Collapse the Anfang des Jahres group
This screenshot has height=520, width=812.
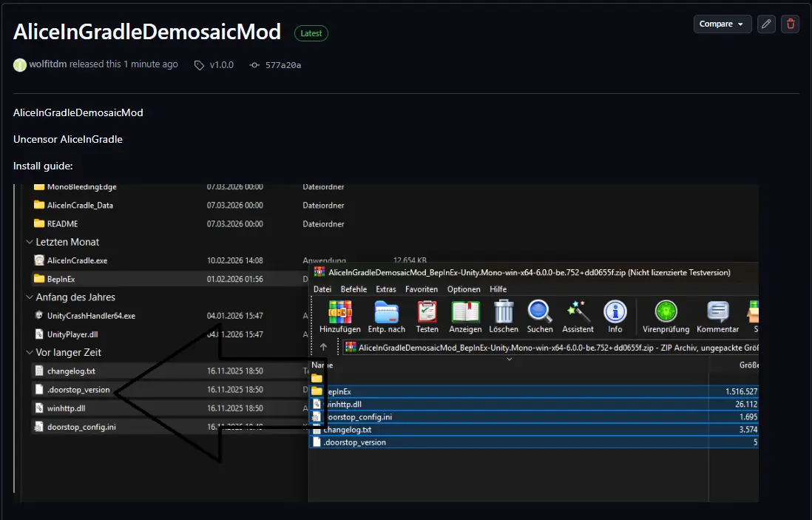click(30, 297)
